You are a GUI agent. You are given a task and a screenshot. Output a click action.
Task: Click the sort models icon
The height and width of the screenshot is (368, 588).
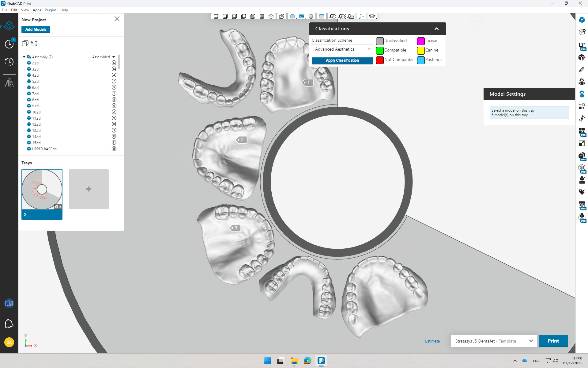[34, 43]
